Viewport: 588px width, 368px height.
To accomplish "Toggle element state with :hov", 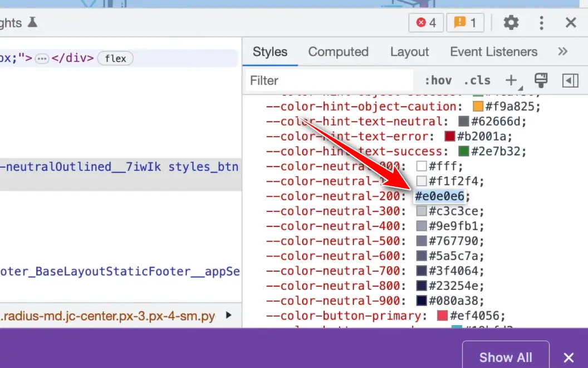I will pos(438,81).
